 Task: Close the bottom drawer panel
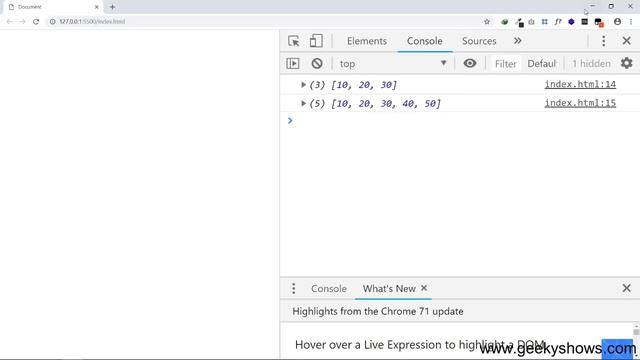(x=627, y=288)
